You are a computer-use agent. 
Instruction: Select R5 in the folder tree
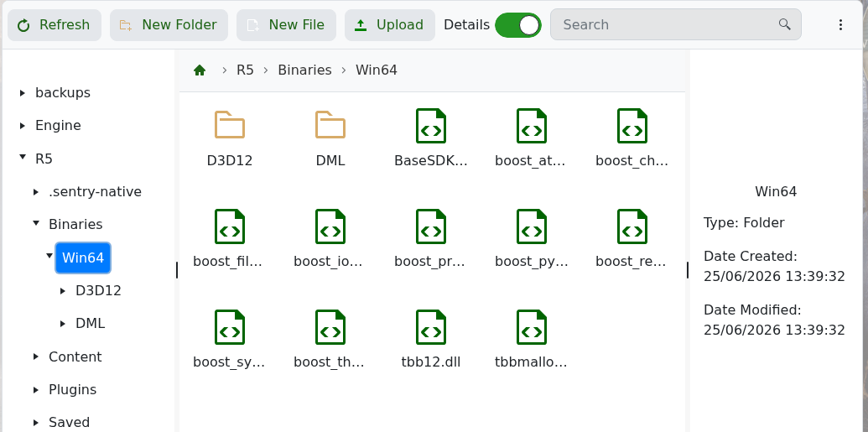44,159
